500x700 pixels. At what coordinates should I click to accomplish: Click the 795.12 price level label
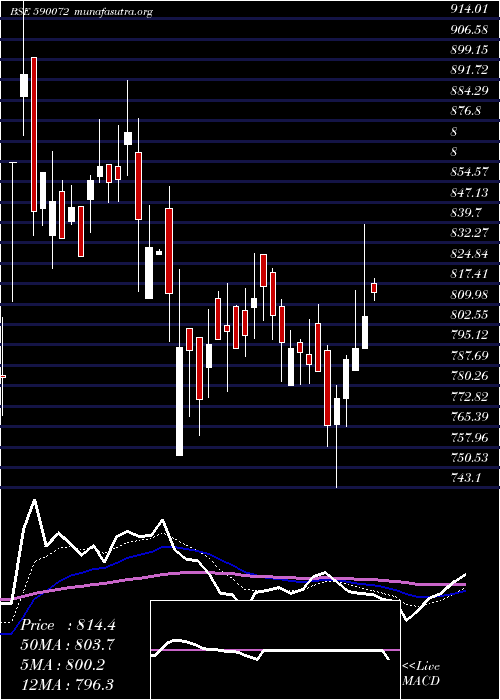point(469,335)
